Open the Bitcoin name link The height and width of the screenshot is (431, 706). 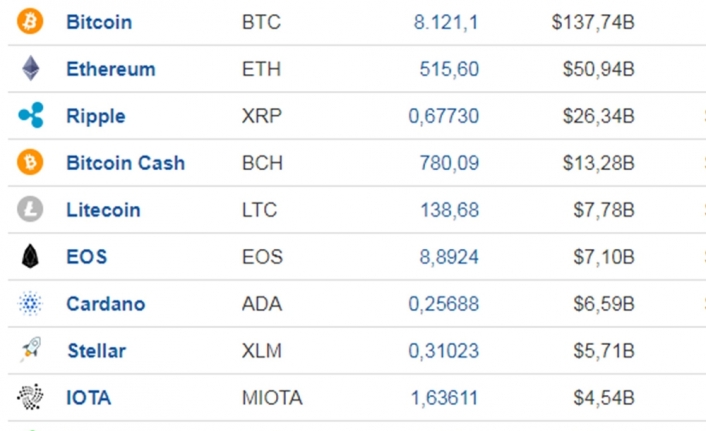[x=99, y=22]
